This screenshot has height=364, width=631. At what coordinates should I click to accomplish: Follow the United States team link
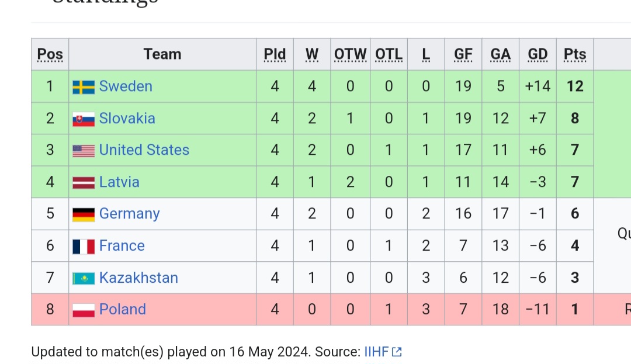pos(144,150)
